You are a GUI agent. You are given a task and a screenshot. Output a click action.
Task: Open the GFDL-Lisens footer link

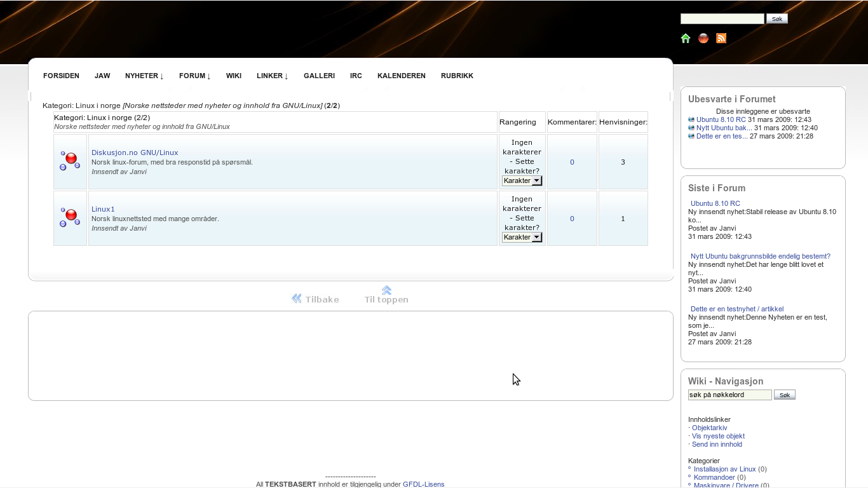423,484
